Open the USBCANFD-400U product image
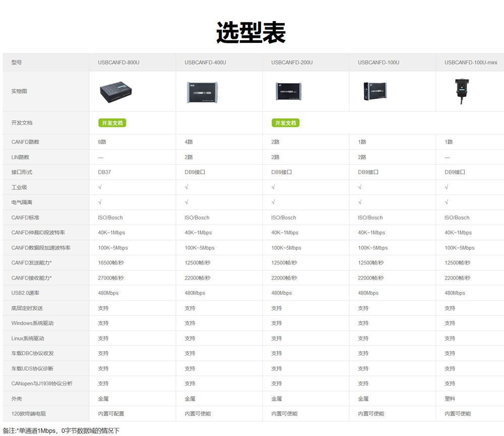 (203, 92)
